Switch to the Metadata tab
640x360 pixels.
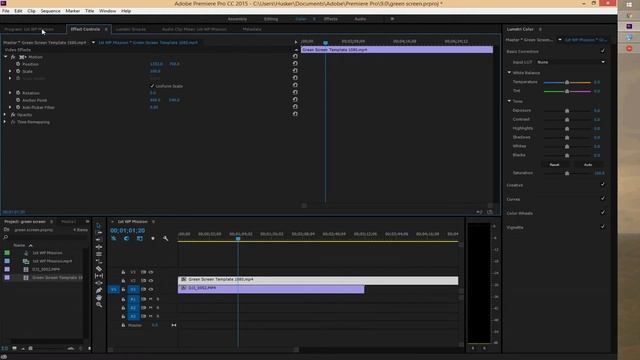[x=252, y=29]
